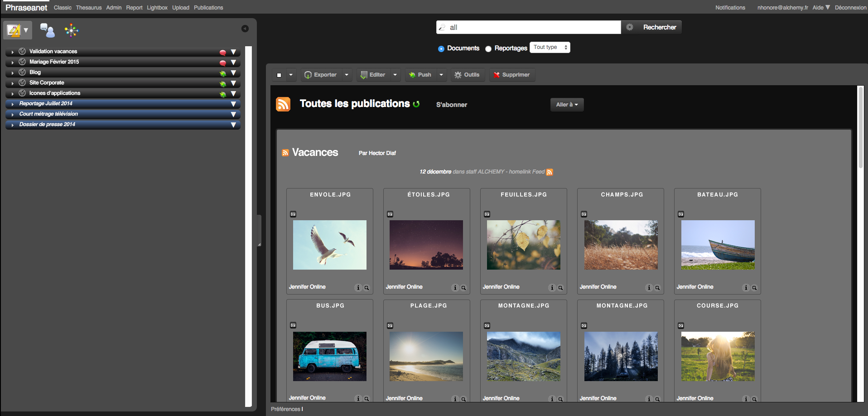Collapse the left panel arrow button
Screen dimensions: 868x416
(x=245, y=29)
